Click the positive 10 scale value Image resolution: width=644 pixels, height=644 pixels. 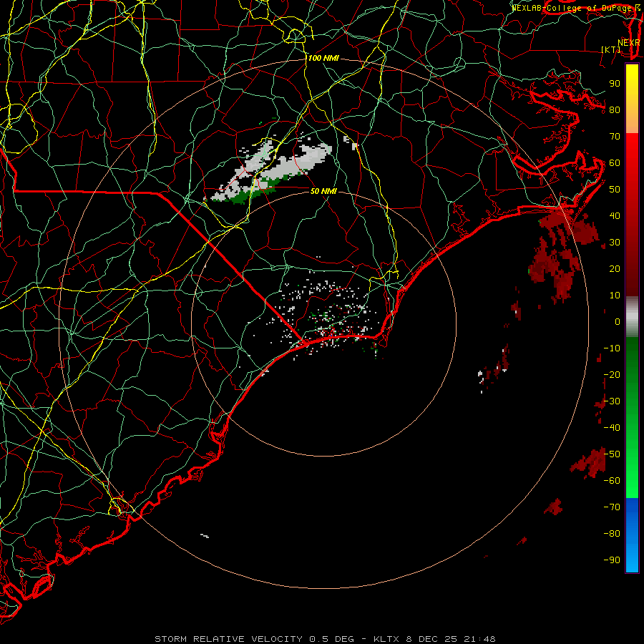click(615, 296)
